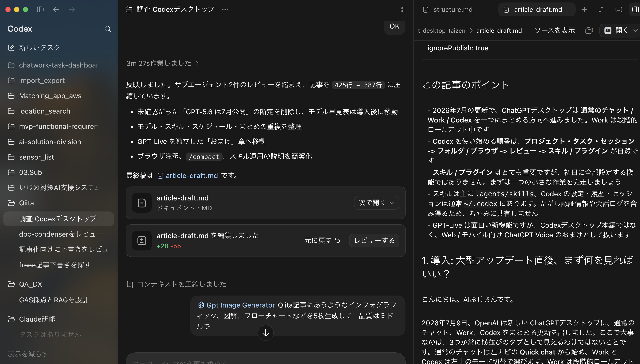Toggle the bottom panel layout icon

tap(618, 10)
